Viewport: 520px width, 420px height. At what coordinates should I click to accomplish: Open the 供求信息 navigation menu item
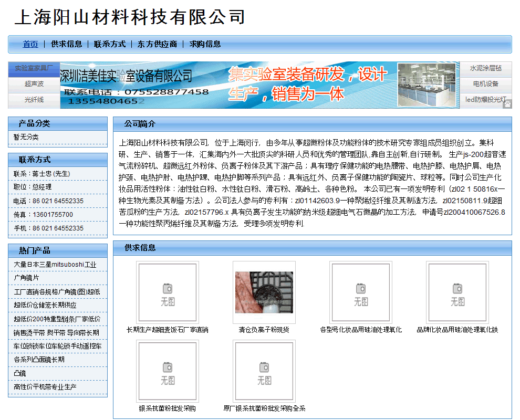[66, 44]
